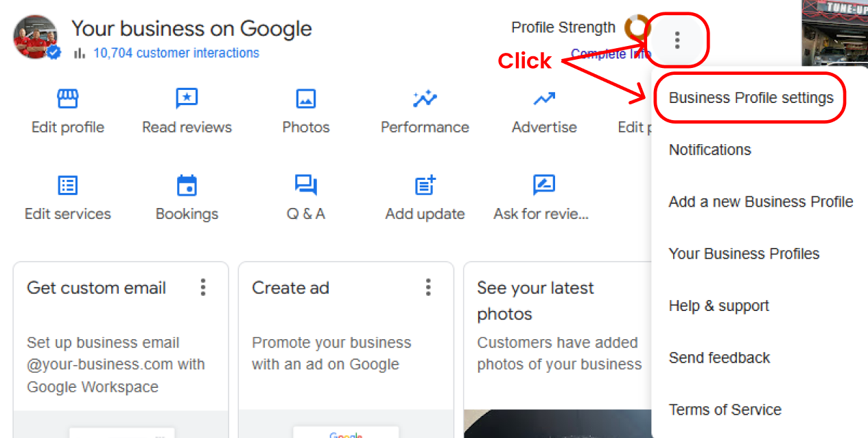Click the Add update post icon
The height and width of the screenshot is (438, 868).
pyautogui.click(x=425, y=185)
